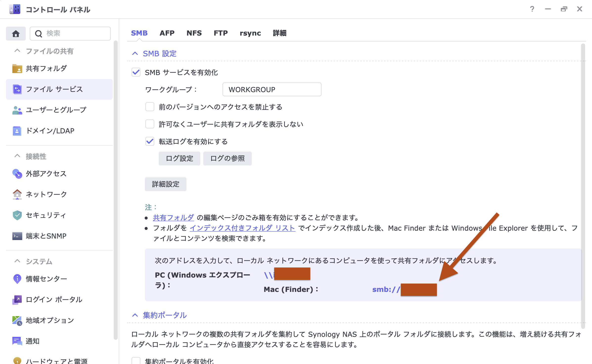The height and width of the screenshot is (364, 592).
Task: Collapse the SMB 設定 section
Action: pyautogui.click(x=135, y=54)
